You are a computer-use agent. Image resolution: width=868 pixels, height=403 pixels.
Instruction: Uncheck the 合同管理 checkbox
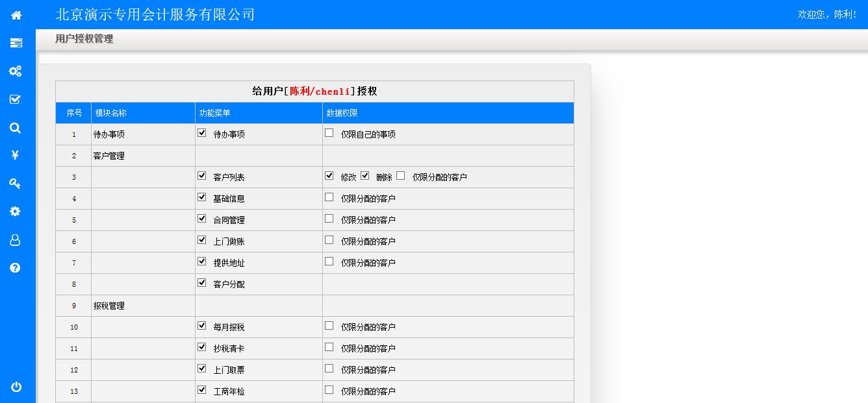pyautogui.click(x=202, y=219)
